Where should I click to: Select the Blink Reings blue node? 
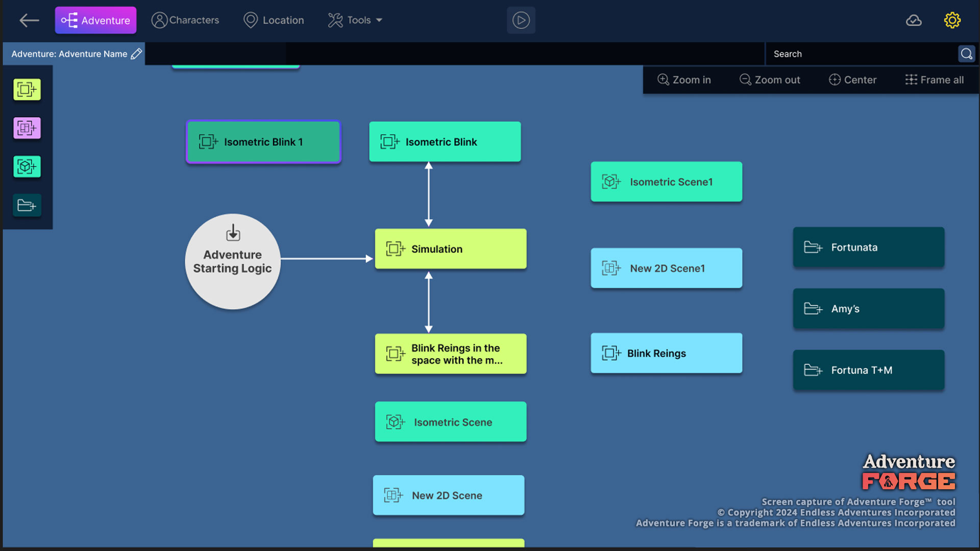(x=667, y=353)
